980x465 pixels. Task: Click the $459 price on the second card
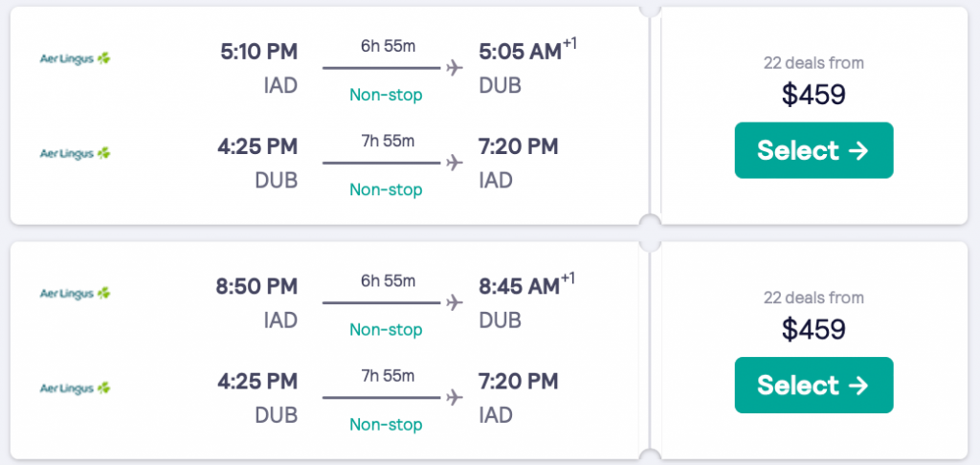pos(813,329)
